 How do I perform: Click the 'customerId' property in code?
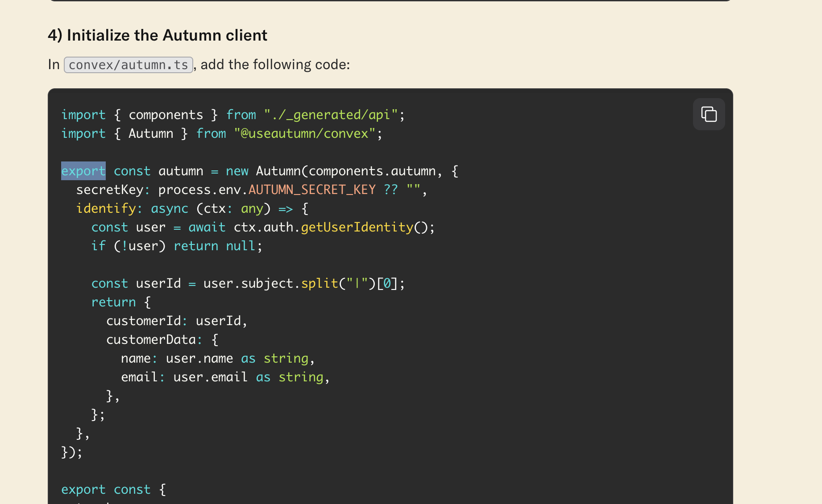[144, 321]
